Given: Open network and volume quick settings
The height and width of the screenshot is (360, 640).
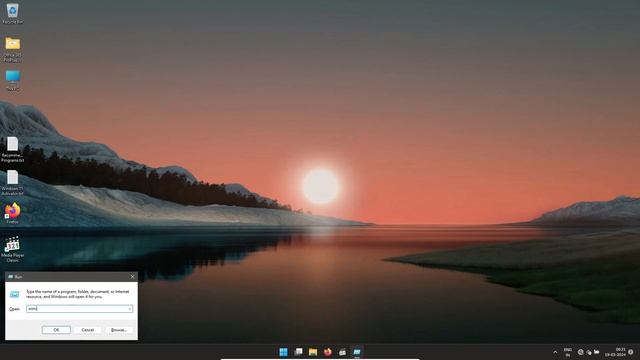Looking at the screenshot, I should (589, 352).
